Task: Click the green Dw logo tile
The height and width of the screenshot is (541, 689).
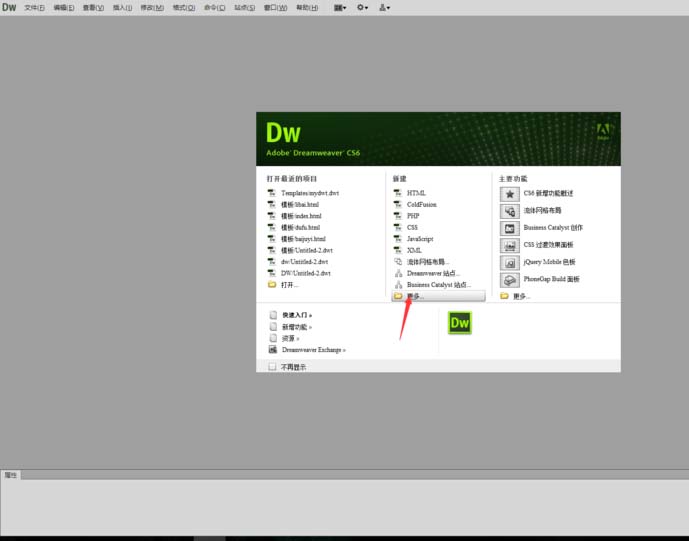Action: coord(460,323)
